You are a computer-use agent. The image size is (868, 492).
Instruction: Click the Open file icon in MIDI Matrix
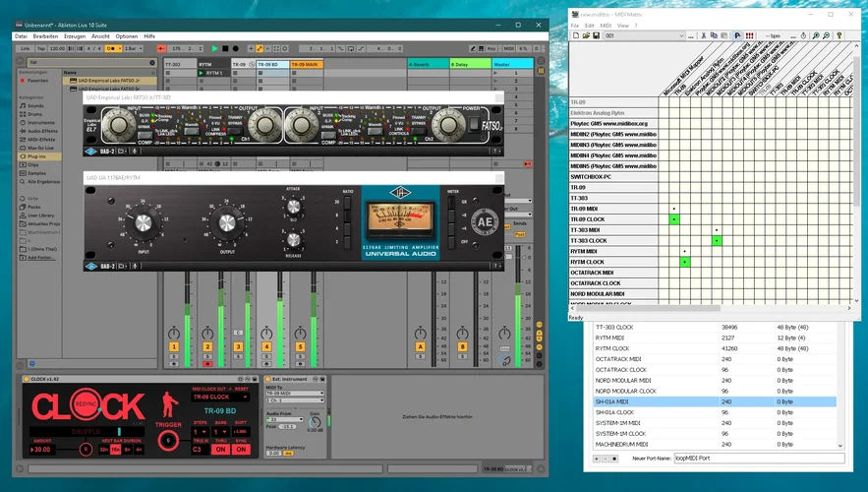coord(586,35)
